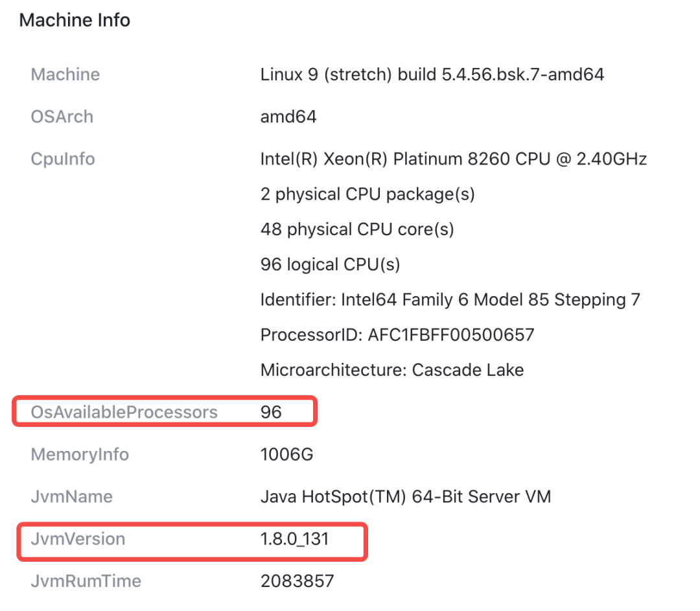Click the amd64 value text
Screen dimensions: 700x611
pos(288,117)
